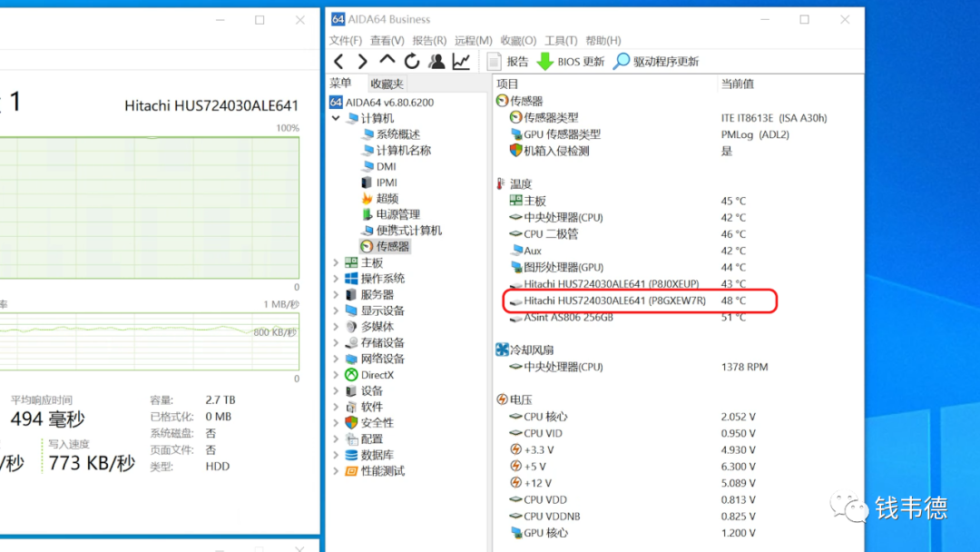Expand the 主板 tree node
980x552 pixels.
(337, 262)
